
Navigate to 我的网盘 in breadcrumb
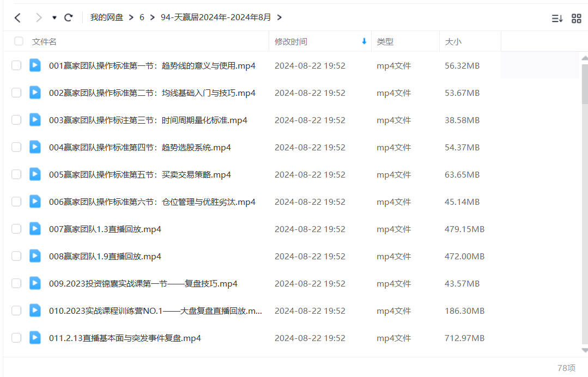pyautogui.click(x=106, y=17)
